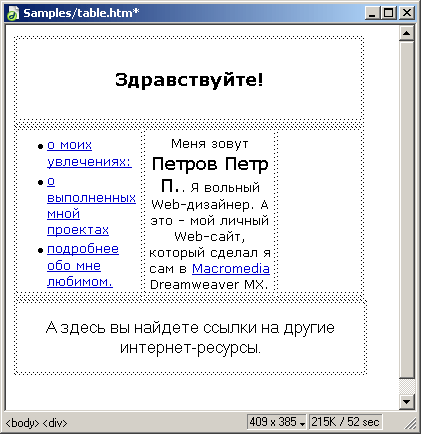
Task: Click the Macromedia hyperlink
Action: point(231,268)
